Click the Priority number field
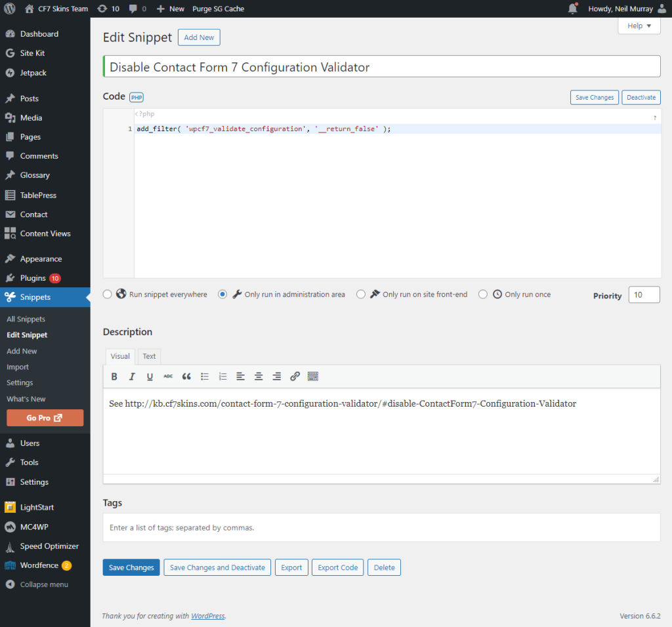672x627 pixels. [644, 295]
